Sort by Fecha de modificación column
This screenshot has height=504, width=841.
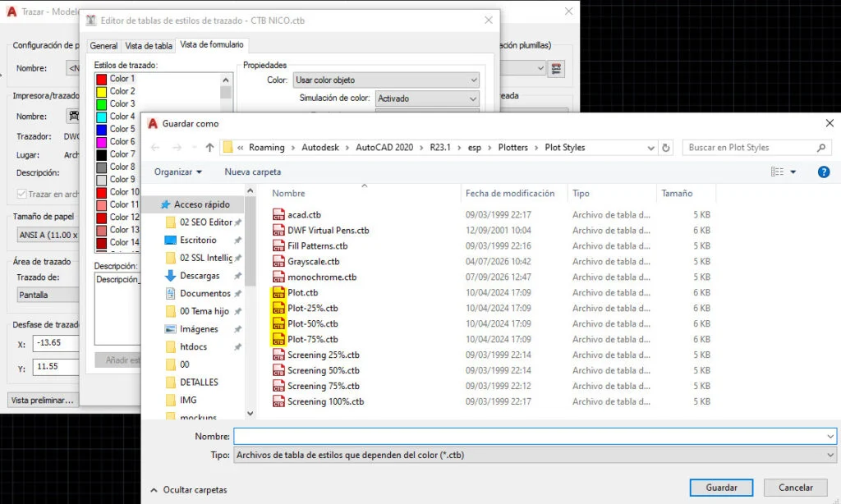pos(510,194)
